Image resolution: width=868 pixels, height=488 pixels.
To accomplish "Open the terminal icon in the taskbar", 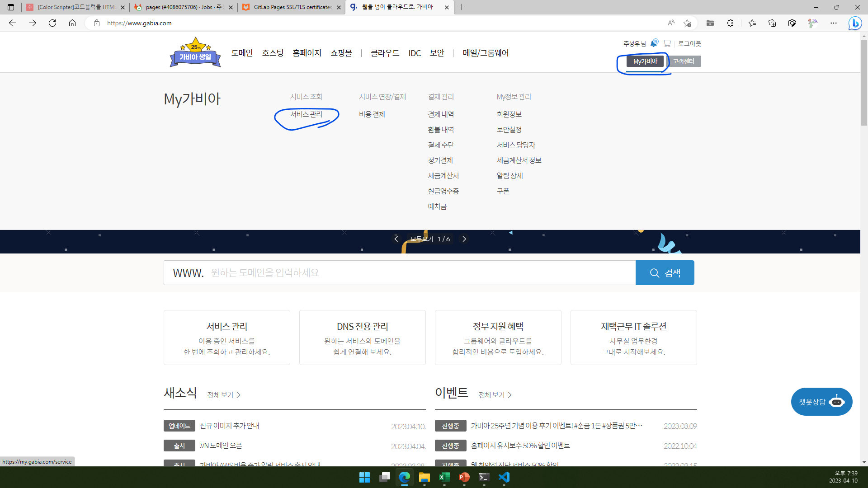I will click(484, 477).
